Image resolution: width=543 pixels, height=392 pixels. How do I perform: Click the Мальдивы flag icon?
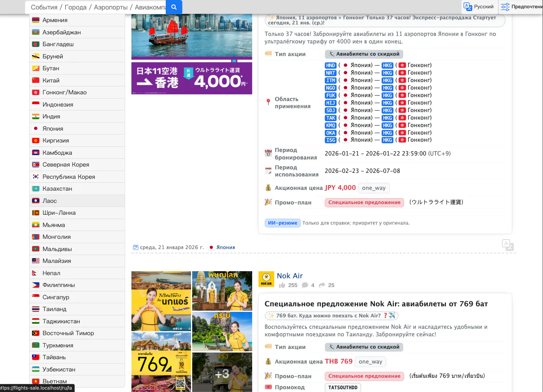[36, 249]
